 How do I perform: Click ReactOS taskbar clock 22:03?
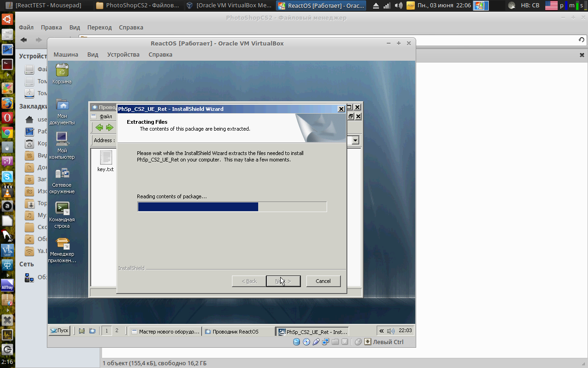pyautogui.click(x=405, y=331)
